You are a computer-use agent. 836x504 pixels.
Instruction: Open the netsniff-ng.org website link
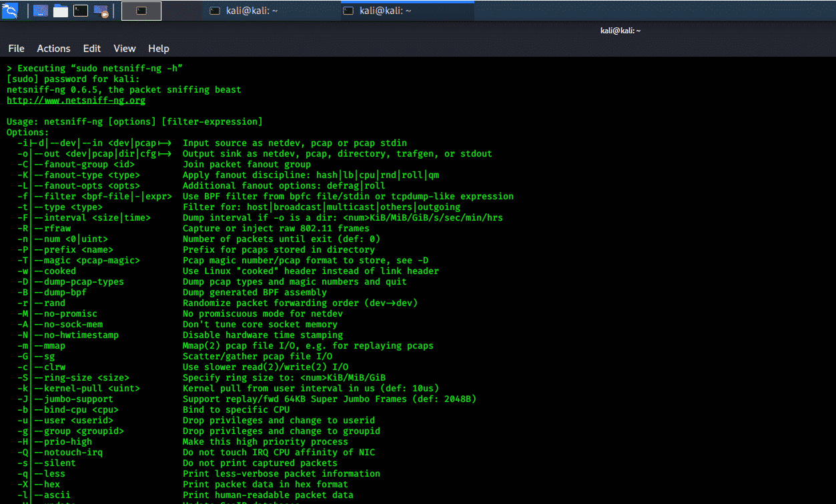[x=76, y=101]
